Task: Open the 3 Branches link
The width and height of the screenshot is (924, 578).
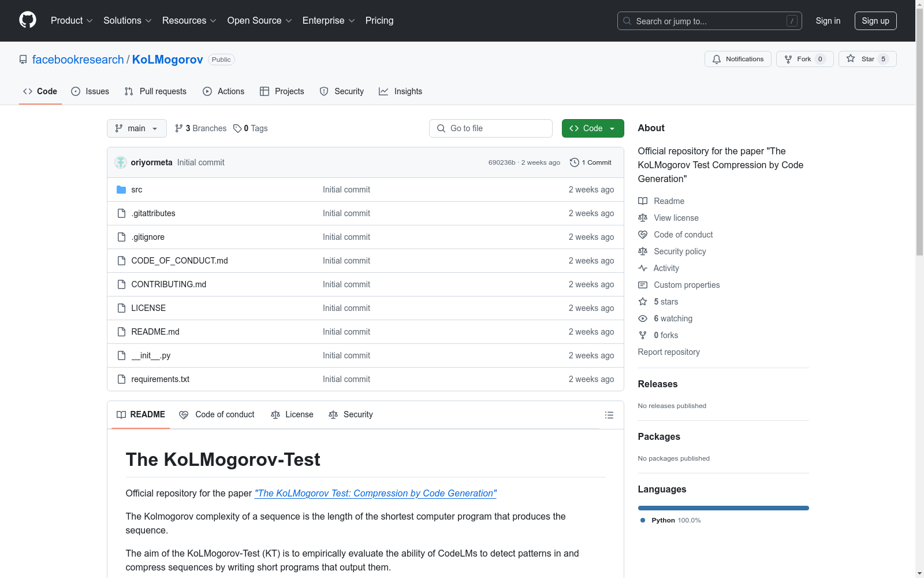Action: (x=201, y=128)
